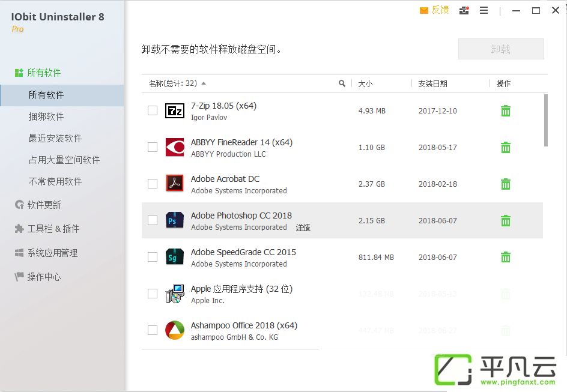The width and height of the screenshot is (567, 392).
Task: Open the 详情 link for Adobe Photoshop
Action: click(303, 228)
